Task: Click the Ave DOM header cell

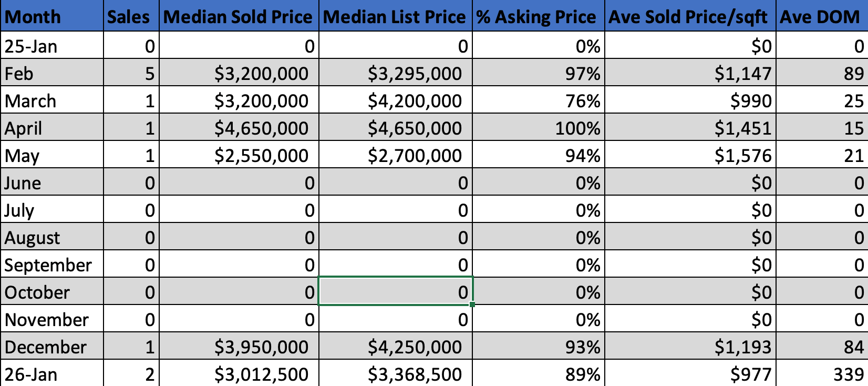Action: point(821,17)
